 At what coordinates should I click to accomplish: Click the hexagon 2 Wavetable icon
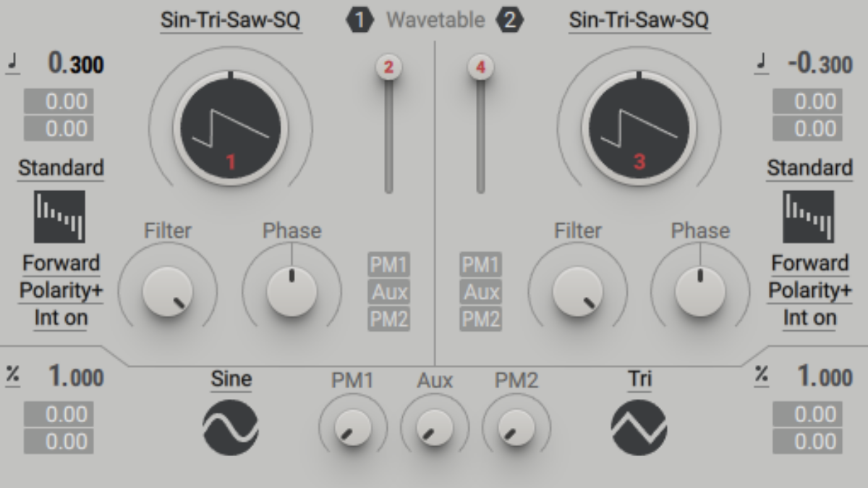coord(509,20)
